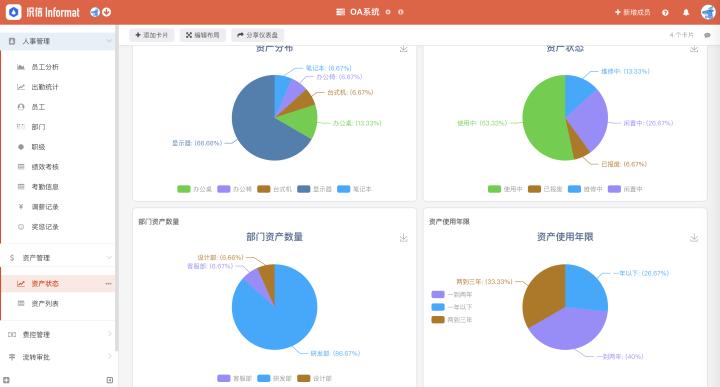The height and width of the screenshot is (387, 720).
Task: Open the 绩效考核 menu item
Action: click(x=58, y=167)
